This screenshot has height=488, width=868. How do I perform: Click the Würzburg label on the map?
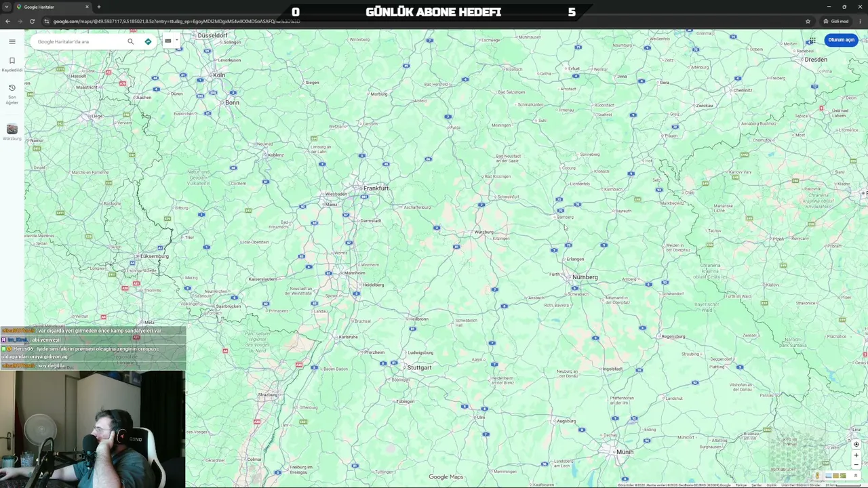click(484, 232)
